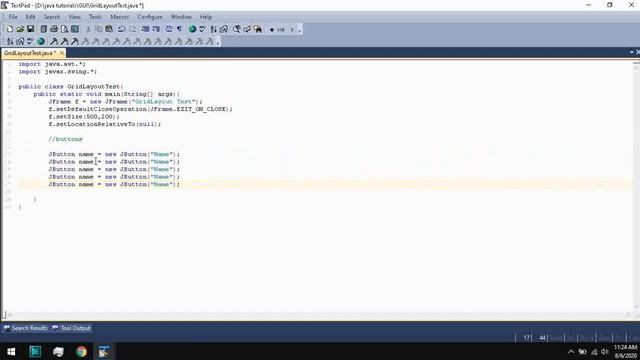This screenshot has width=640, height=360.
Task: Show hidden tray icons chevron
Action: (571, 351)
